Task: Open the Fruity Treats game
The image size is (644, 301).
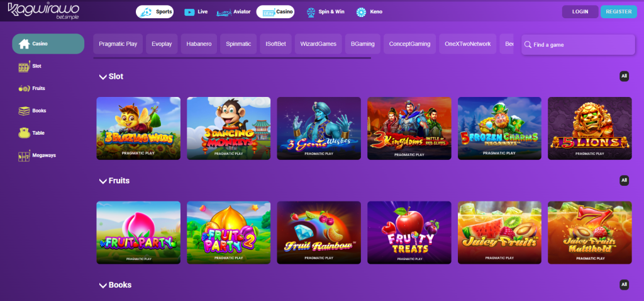Action: 409,232
